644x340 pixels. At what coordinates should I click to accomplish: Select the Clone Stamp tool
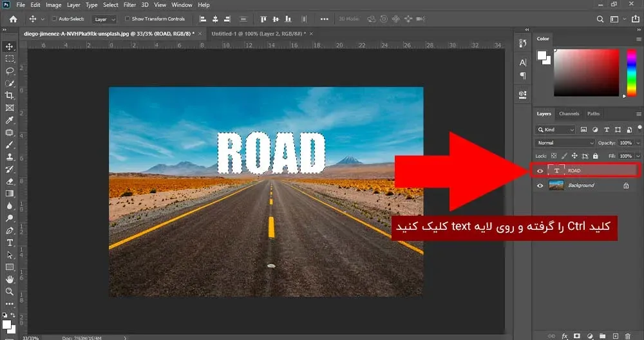[10, 157]
